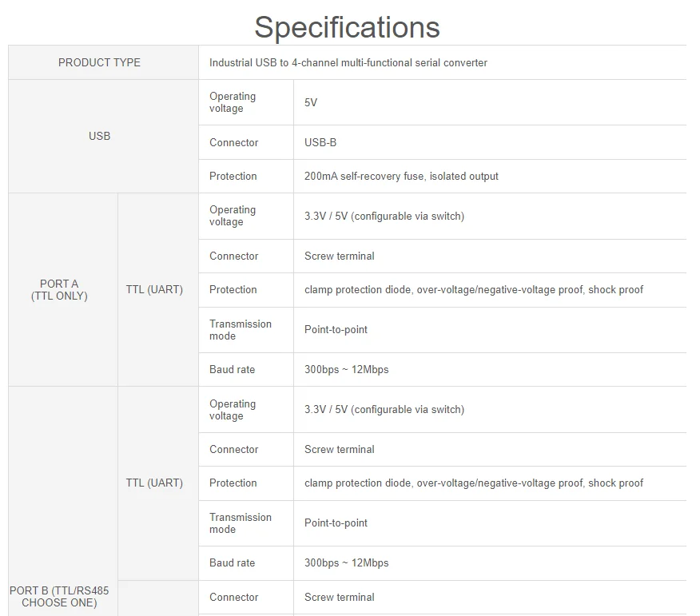The height and width of the screenshot is (616, 700).
Task: Click Port A's 3.3V / 5V voltage value
Action: click(384, 216)
